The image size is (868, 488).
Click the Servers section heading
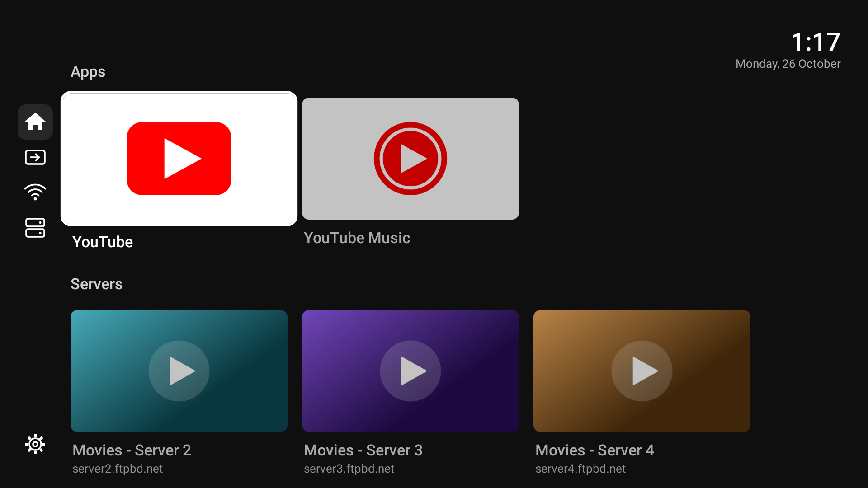pos(96,284)
